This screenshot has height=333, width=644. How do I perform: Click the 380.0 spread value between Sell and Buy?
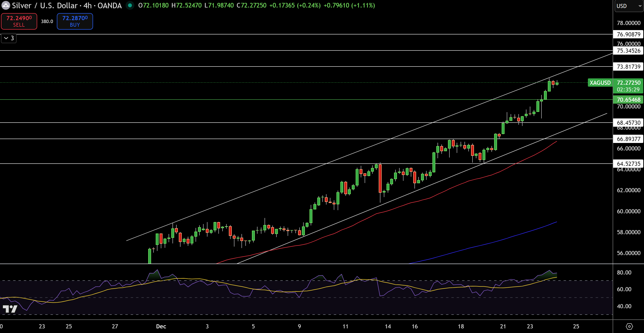pyautogui.click(x=47, y=22)
